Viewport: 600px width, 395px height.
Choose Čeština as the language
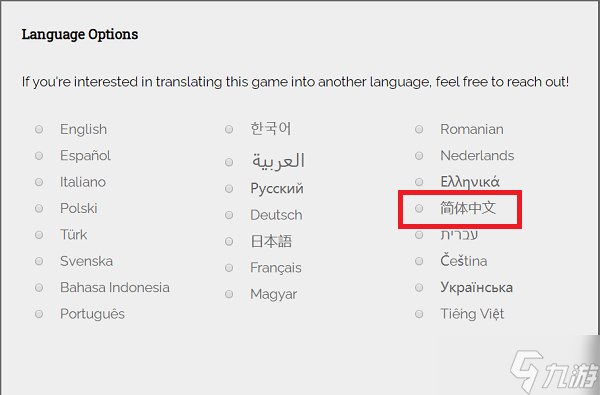(419, 261)
